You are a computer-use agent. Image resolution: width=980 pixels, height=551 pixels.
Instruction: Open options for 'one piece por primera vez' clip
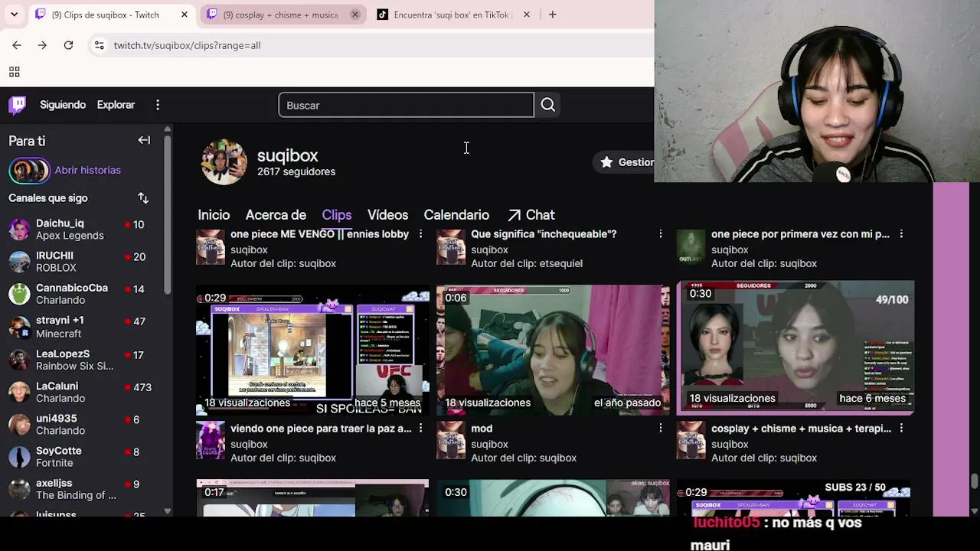901,234
